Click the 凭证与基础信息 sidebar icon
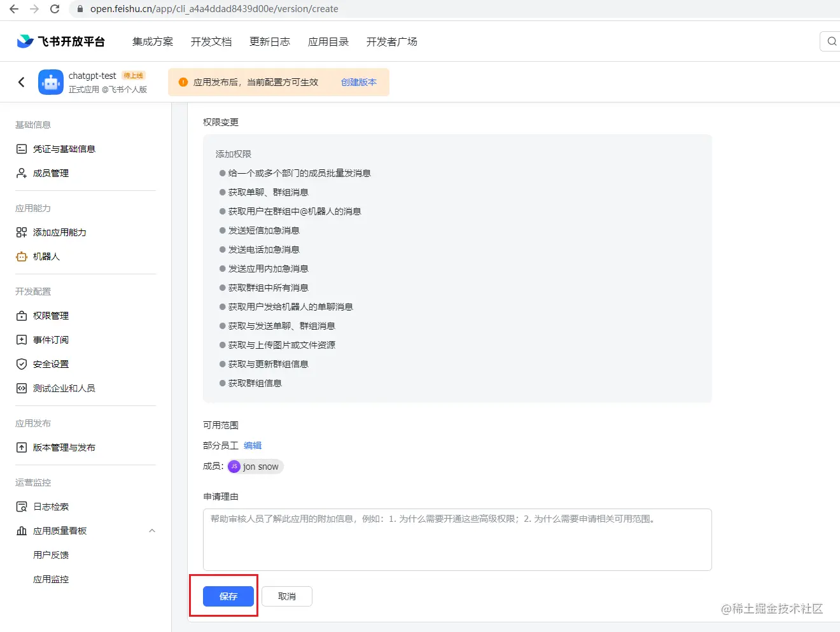This screenshot has width=840, height=632. 22,149
